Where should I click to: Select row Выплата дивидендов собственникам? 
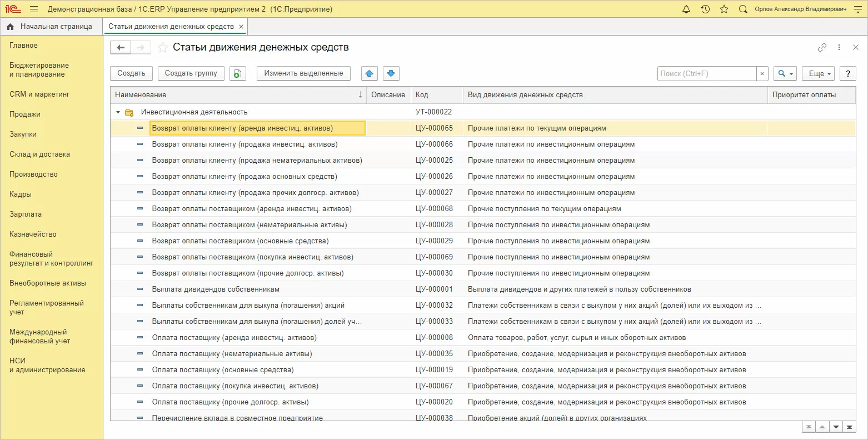point(216,289)
